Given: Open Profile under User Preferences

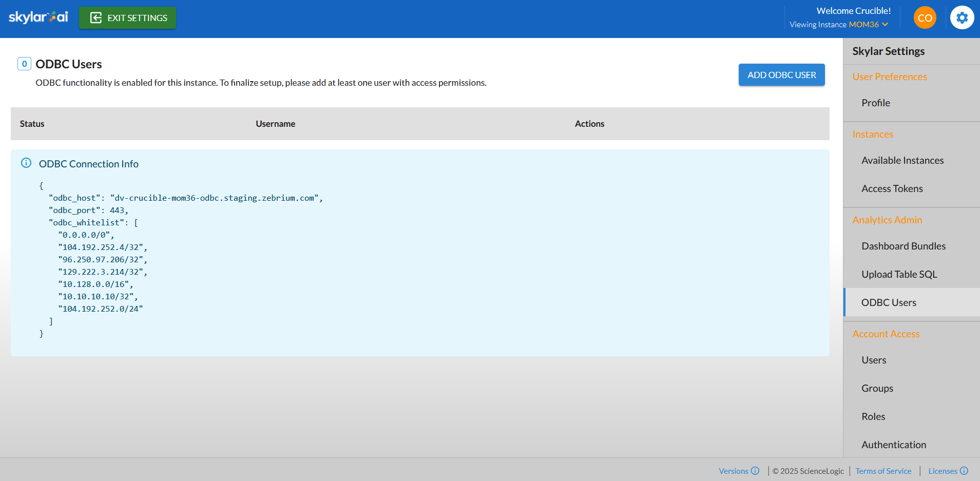Looking at the screenshot, I should click(x=875, y=103).
